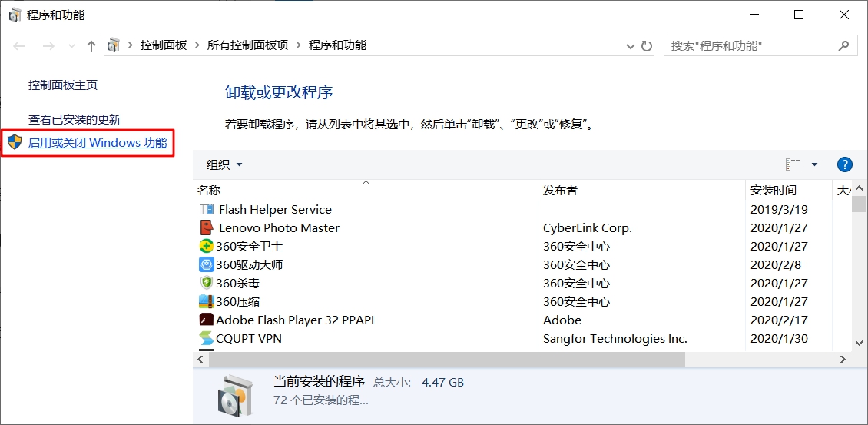Image resolution: width=868 pixels, height=425 pixels.
Task: Click the title bar 程序和功能 window icon
Action: pos(15,15)
